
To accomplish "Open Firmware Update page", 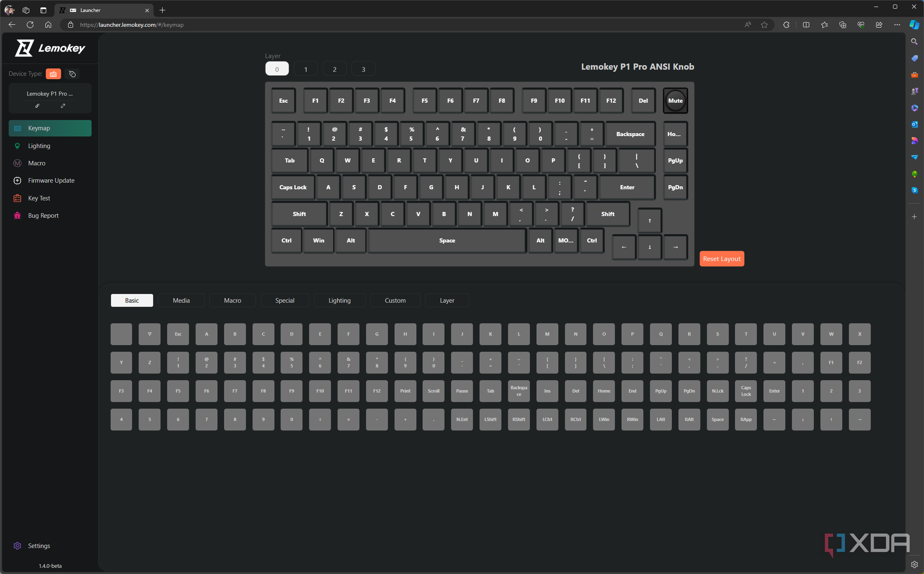I will point(50,181).
